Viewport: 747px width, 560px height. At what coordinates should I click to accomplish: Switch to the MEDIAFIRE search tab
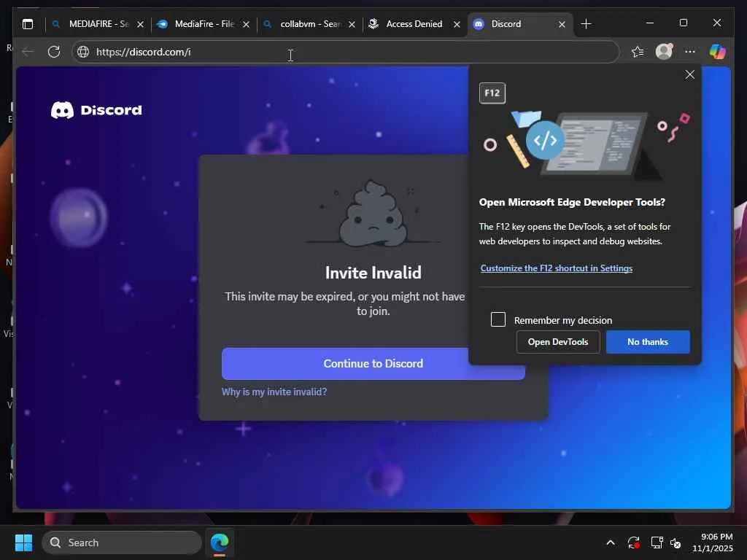click(98, 24)
